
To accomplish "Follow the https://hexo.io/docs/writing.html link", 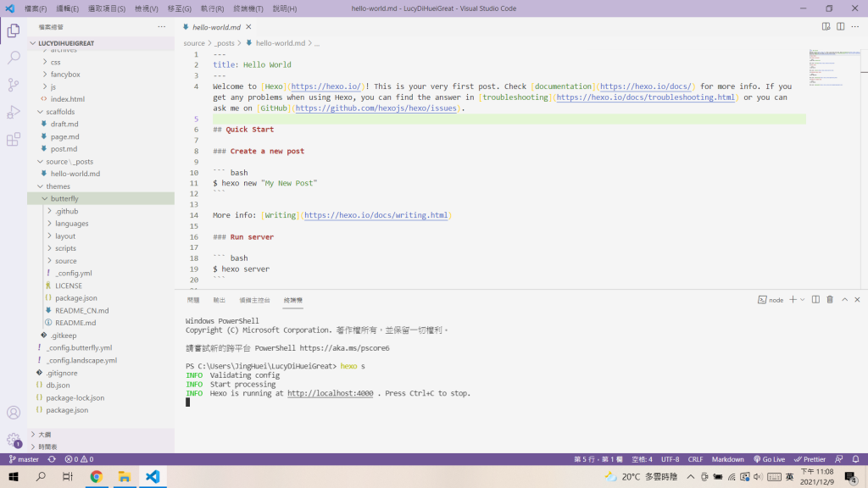I will click(x=376, y=215).
